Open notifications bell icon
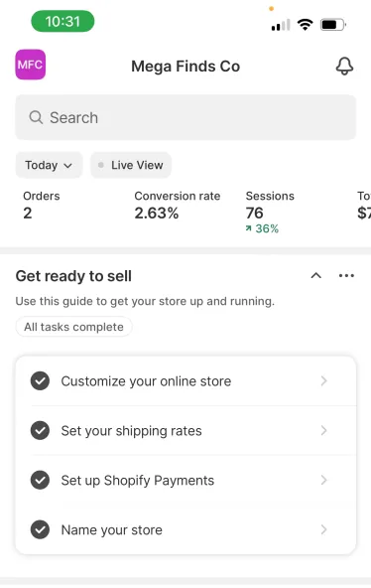The height and width of the screenshot is (588, 371). [x=344, y=66]
